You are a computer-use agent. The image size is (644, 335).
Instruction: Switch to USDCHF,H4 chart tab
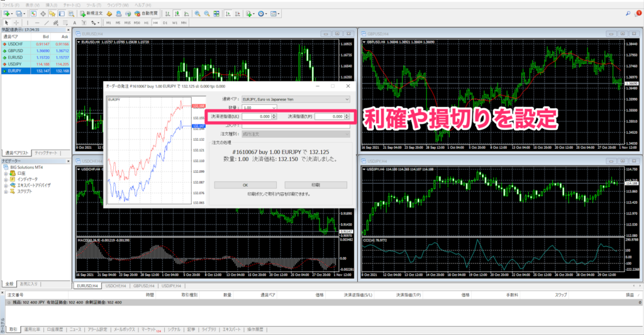(x=116, y=286)
